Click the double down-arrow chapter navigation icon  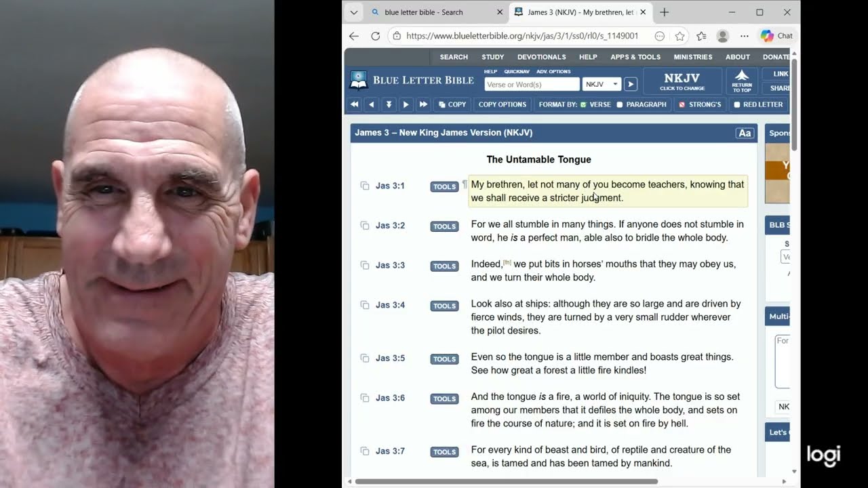pos(389,104)
